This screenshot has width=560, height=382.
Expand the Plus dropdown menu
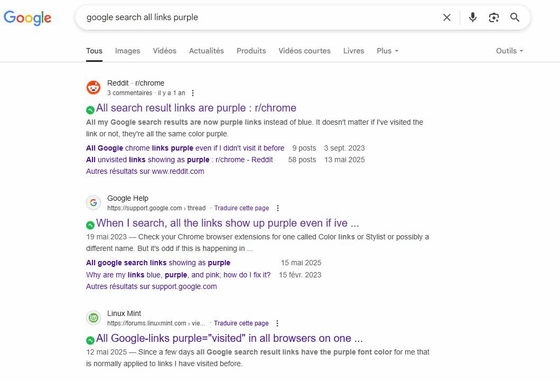pos(388,51)
